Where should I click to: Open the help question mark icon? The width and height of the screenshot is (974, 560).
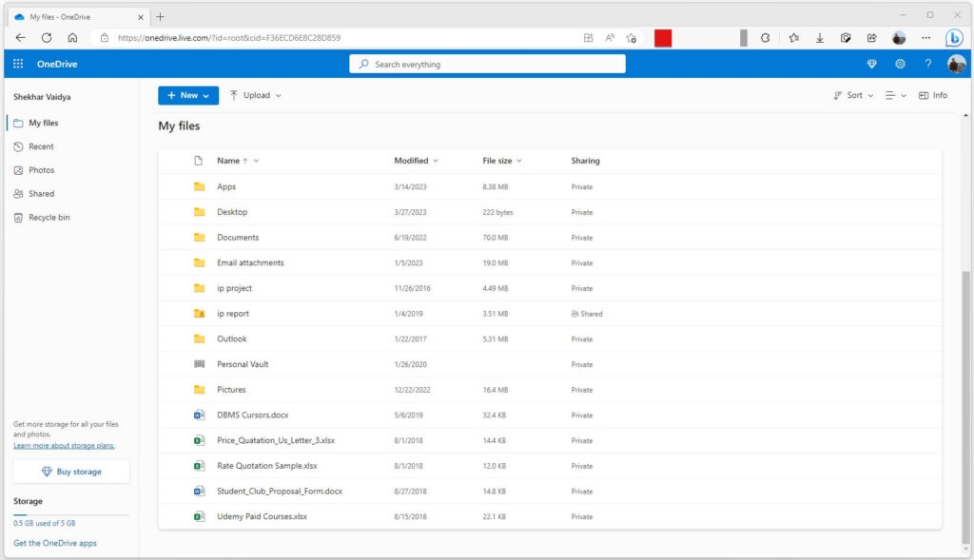(x=928, y=64)
